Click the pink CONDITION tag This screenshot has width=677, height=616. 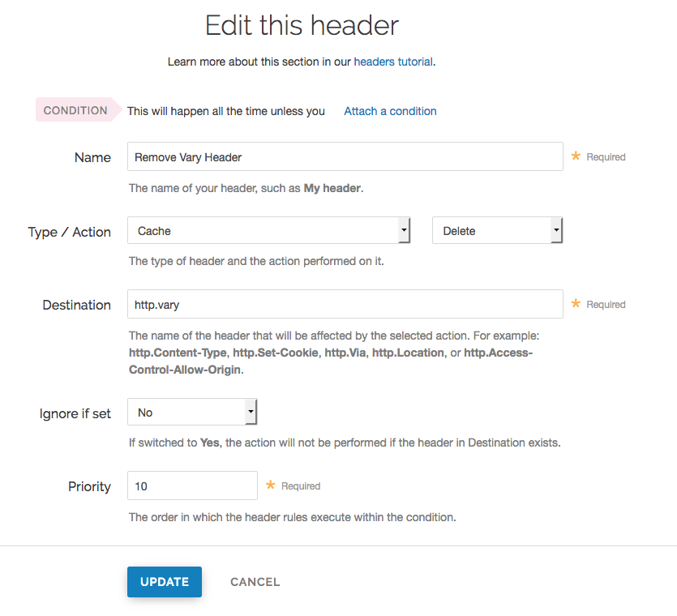[75, 110]
